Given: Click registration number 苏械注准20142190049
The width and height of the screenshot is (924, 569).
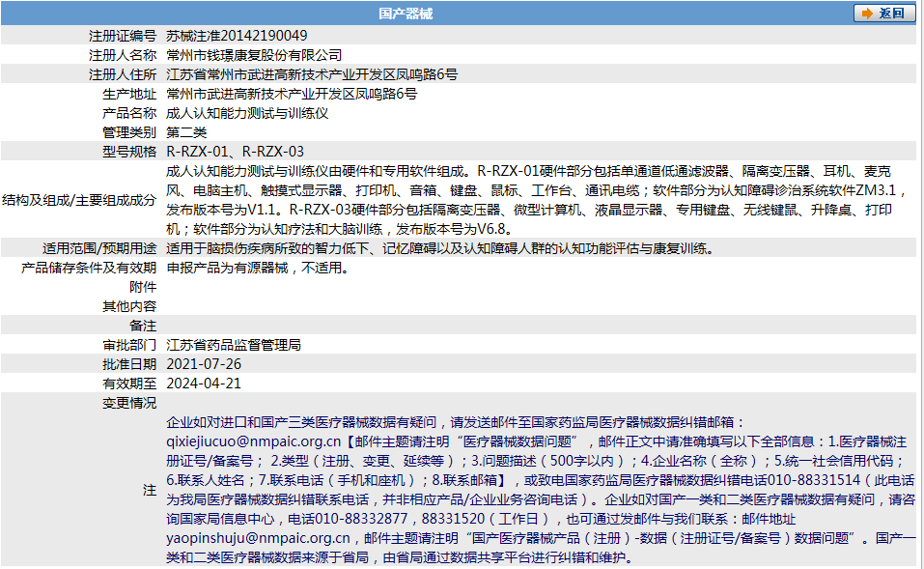Looking at the screenshot, I should pyautogui.click(x=237, y=36).
